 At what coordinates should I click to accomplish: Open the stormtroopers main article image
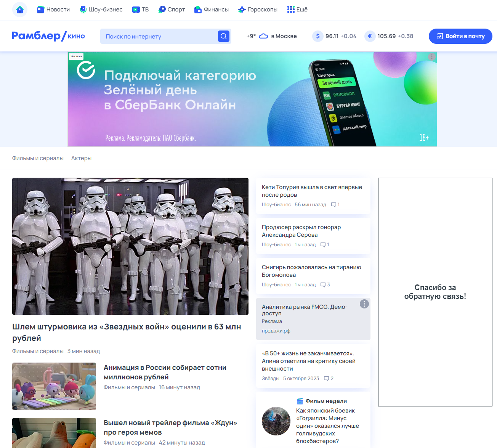point(130,246)
